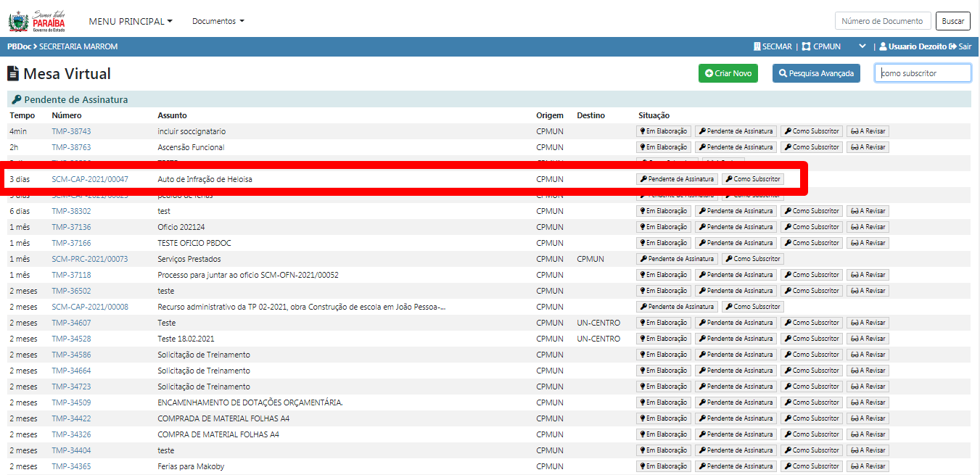Click the magnifier icon on Pesquisa Avançada

coord(783,73)
